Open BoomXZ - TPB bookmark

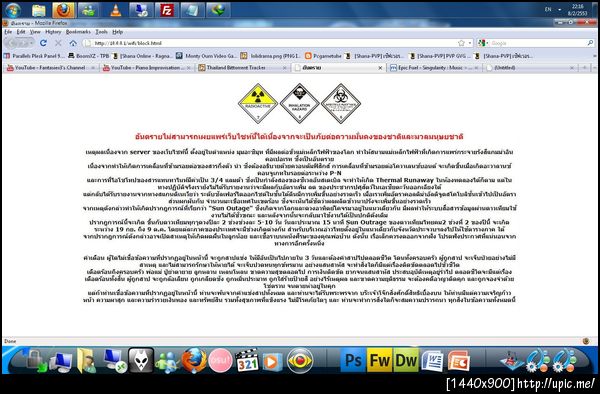pyautogui.click(x=89, y=56)
